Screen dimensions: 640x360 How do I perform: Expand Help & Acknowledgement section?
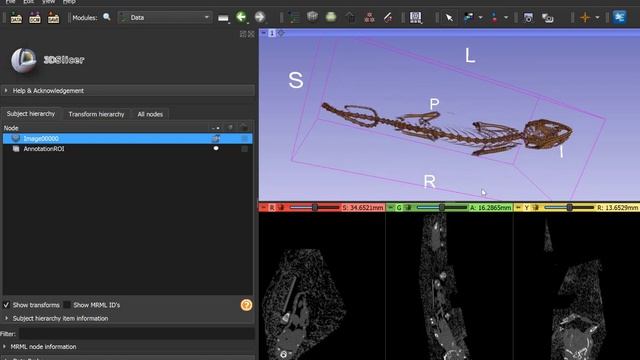tap(128, 91)
